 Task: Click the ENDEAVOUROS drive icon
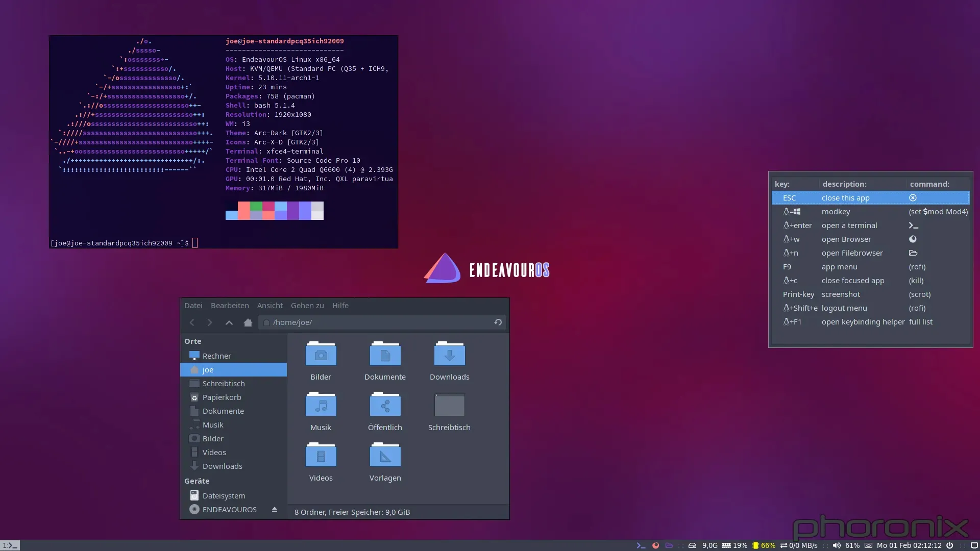[x=194, y=509]
